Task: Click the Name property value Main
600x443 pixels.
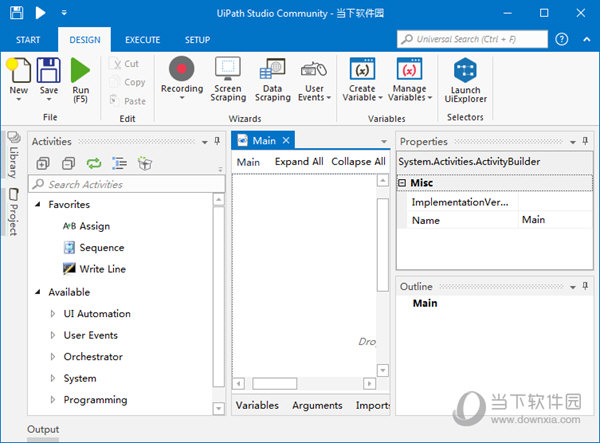Action: point(533,220)
